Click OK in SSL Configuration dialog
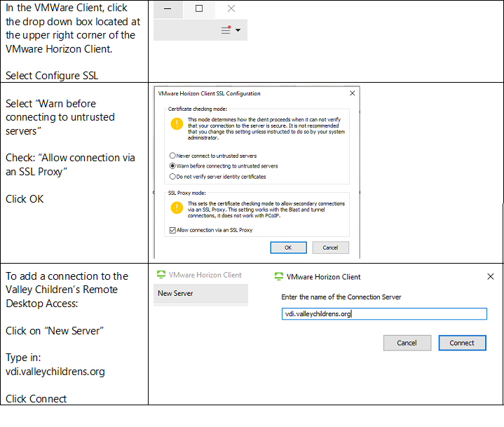The image size is (504, 427). coord(288,248)
